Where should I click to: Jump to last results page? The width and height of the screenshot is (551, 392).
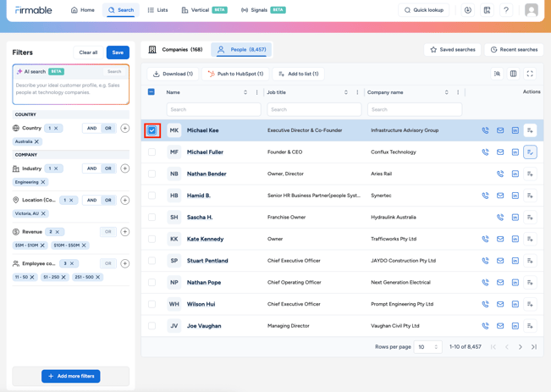[534, 347]
